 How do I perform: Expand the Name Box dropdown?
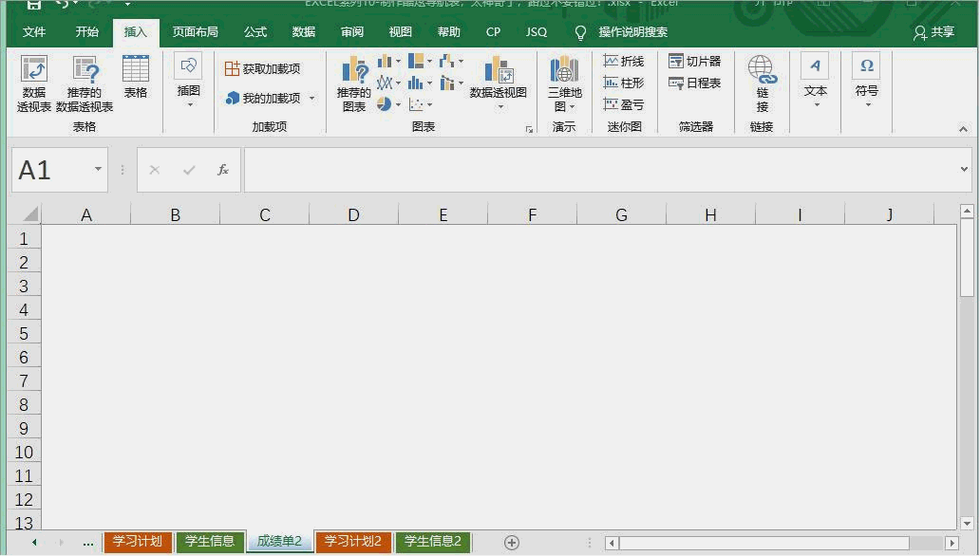98,169
